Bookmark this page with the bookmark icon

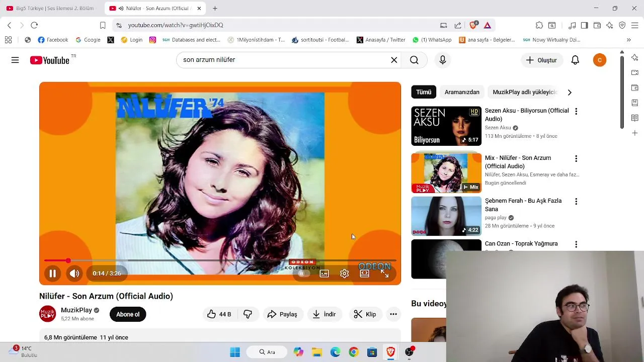tap(103, 25)
